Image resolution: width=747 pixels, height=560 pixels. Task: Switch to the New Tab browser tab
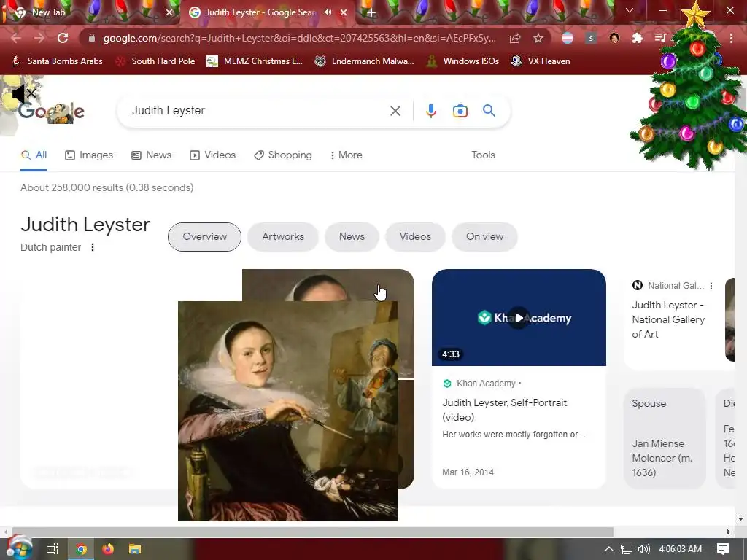point(90,12)
